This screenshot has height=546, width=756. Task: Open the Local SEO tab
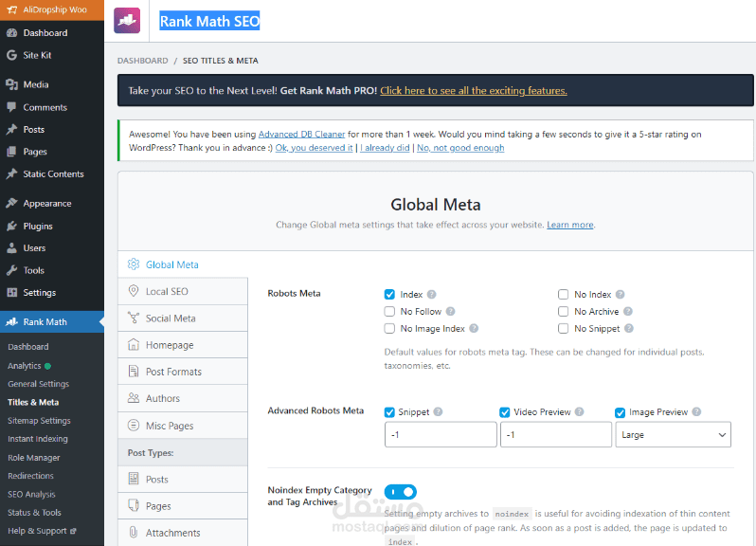tap(183, 291)
